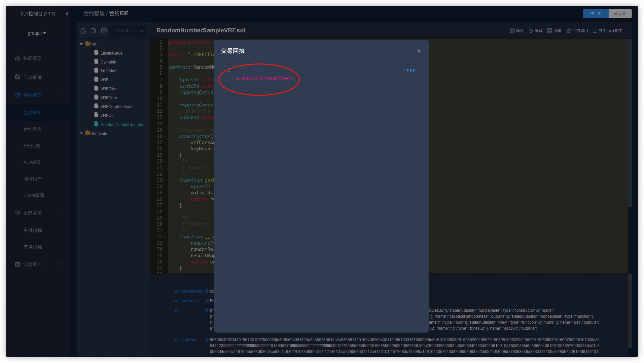Collapse the 合约管理 sidebar section
Screen dimensions: 644x363
[x=62, y=95]
